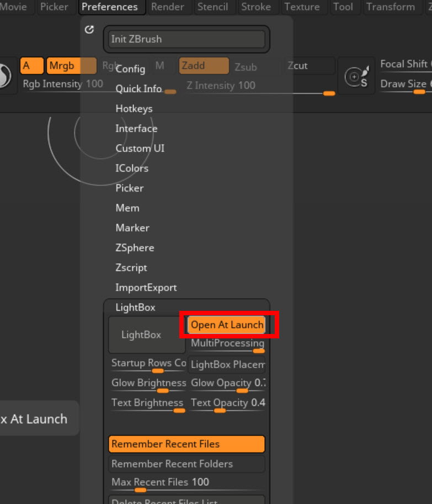Toggle Remember Recent Files
This screenshot has height=504, width=432.
tap(186, 444)
